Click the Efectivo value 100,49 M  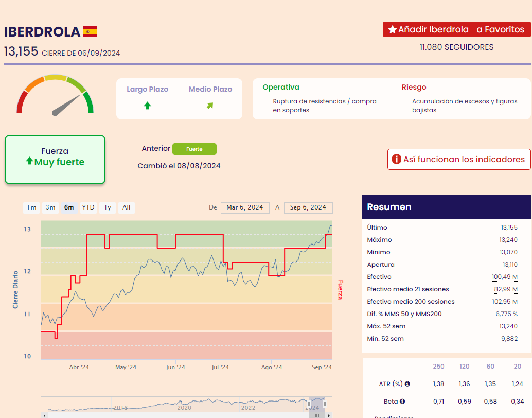pyautogui.click(x=505, y=277)
